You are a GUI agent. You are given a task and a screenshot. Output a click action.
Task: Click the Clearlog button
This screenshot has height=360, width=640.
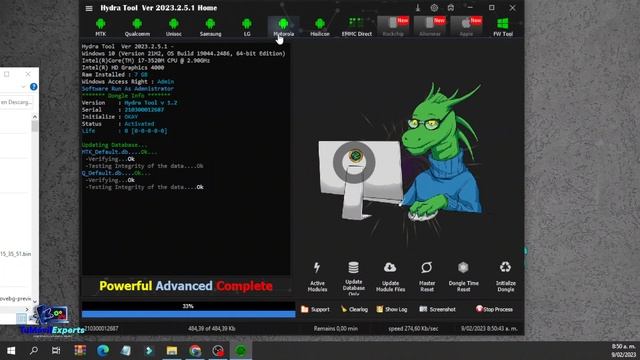pos(354,309)
